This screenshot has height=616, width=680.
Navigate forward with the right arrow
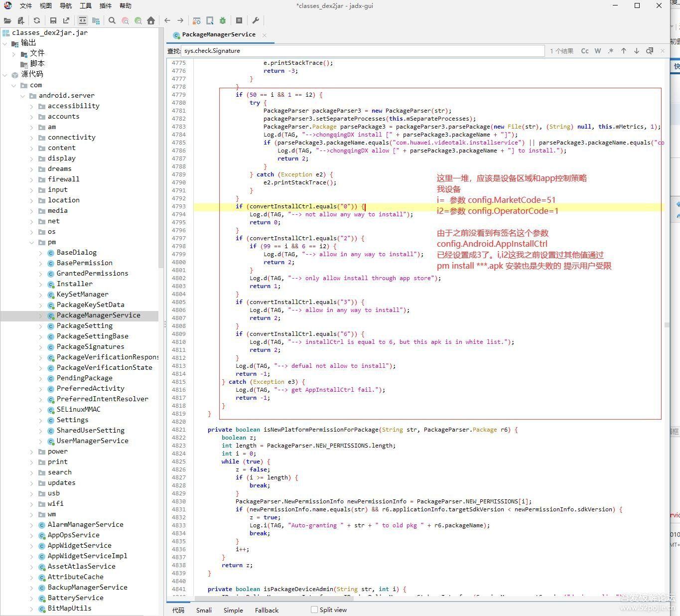(180, 20)
